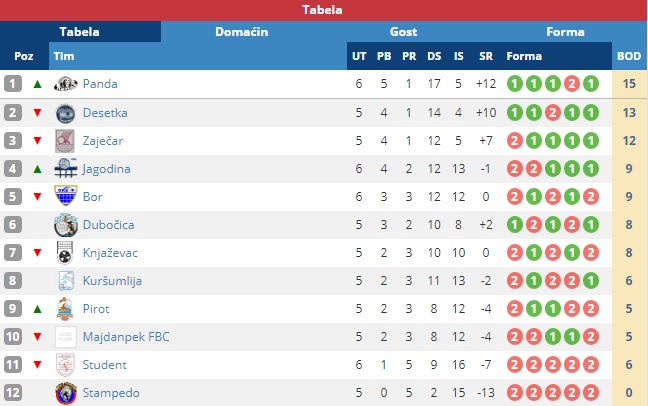Open the Kuršumlija team link
The height and width of the screenshot is (406, 648).
tap(112, 281)
